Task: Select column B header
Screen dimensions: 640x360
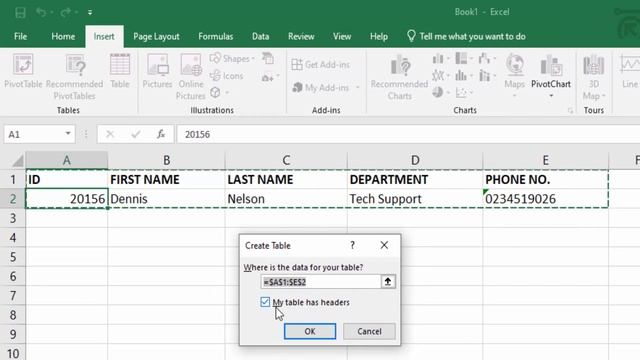Action: coord(167,160)
